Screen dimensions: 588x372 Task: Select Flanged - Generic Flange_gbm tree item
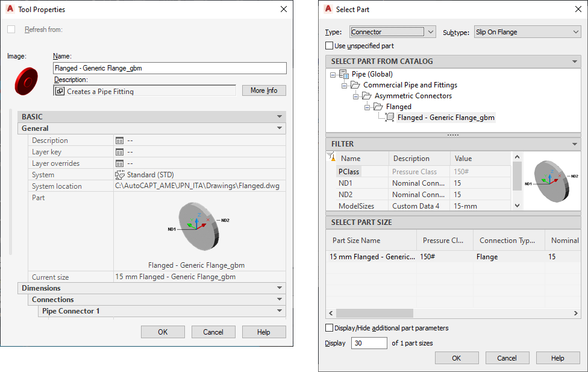(446, 118)
